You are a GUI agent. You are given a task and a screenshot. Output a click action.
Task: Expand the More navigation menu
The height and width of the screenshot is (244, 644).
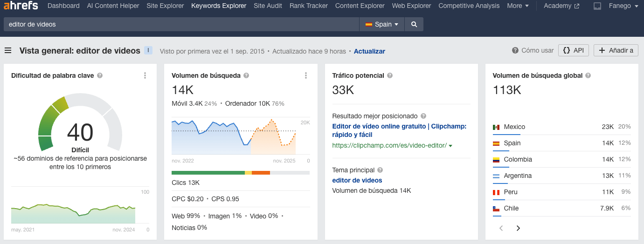[518, 6]
